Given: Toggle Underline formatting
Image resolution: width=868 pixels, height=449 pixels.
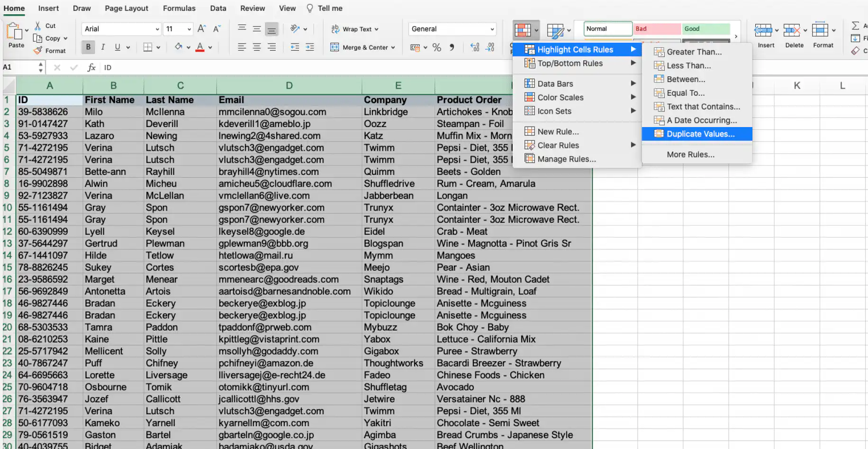Looking at the screenshot, I should [x=118, y=47].
